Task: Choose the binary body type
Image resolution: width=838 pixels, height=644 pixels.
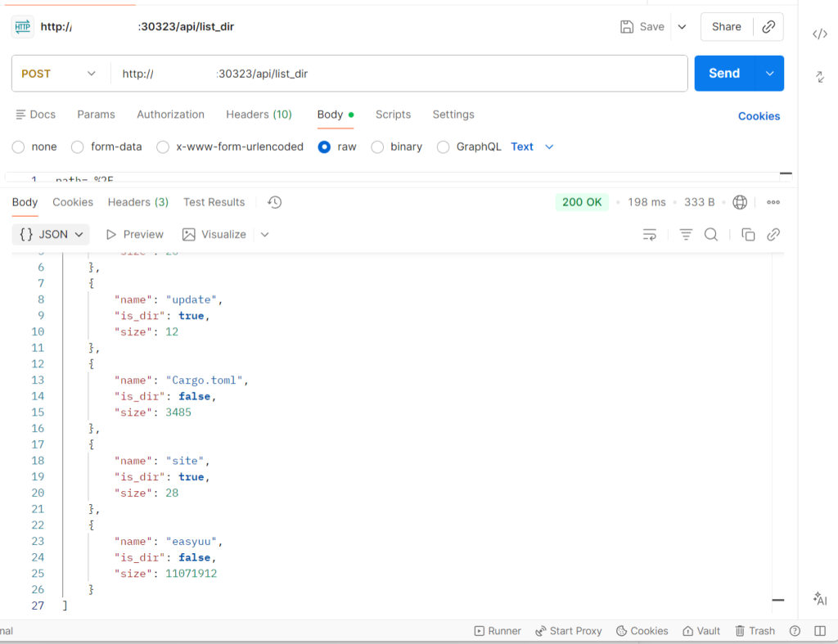Action: [x=377, y=147]
